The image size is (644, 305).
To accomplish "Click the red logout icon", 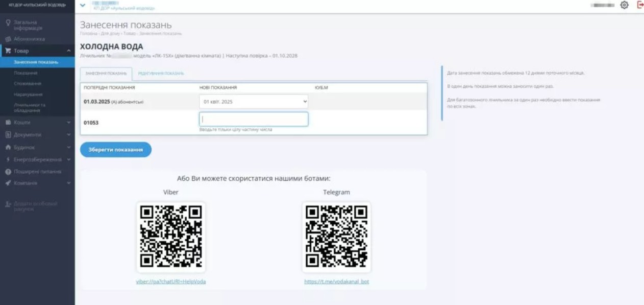I will (640, 5).
